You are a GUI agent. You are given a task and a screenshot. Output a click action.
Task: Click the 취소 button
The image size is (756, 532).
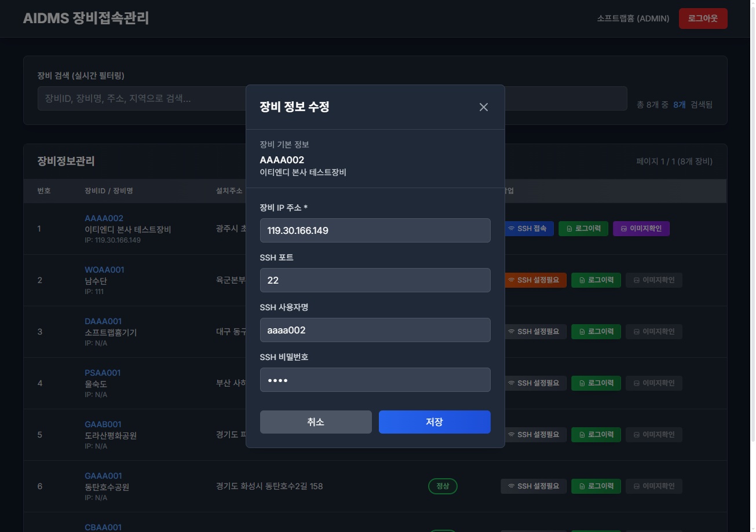(316, 422)
